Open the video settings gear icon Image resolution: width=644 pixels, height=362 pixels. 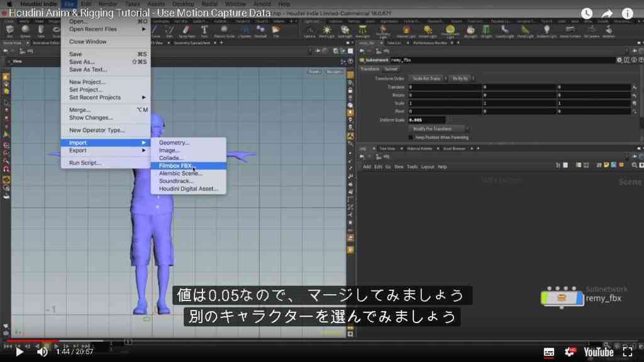click(570, 352)
